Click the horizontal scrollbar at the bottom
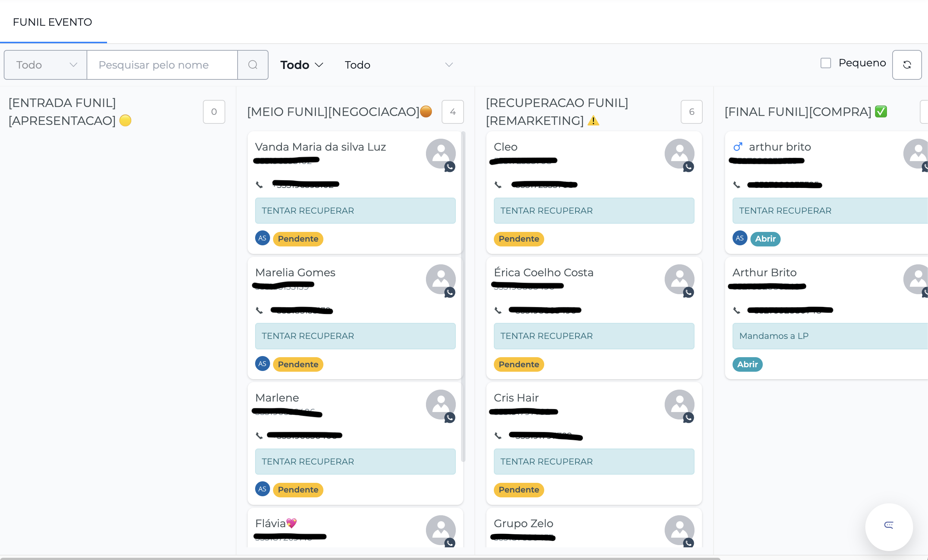The height and width of the screenshot is (560, 928). tap(360, 558)
